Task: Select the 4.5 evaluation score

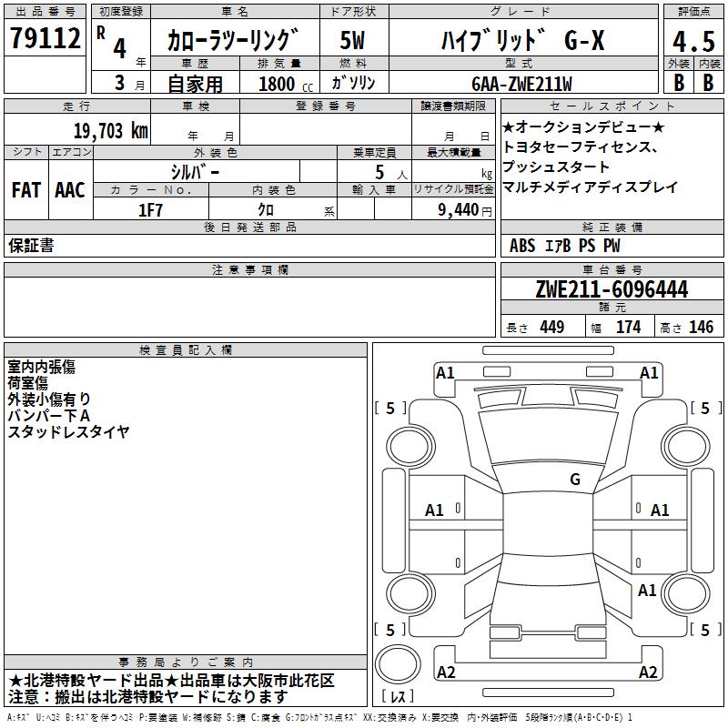Action: [x=693, y=41]
